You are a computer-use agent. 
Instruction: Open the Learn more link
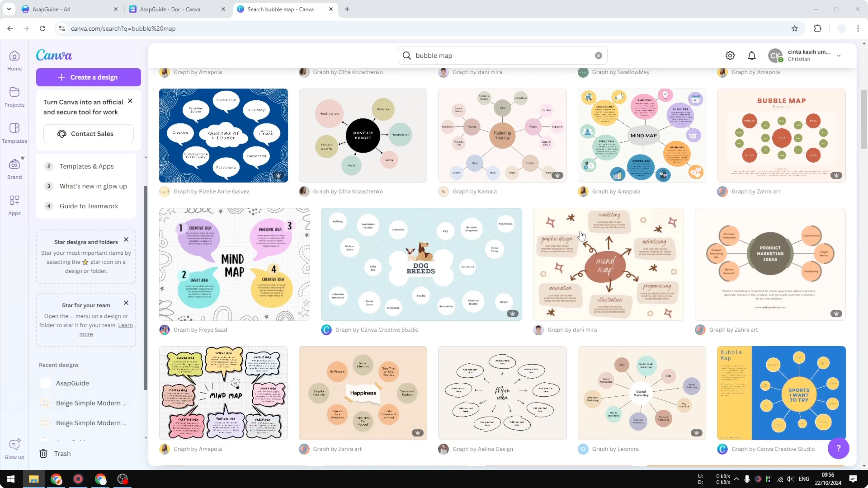[x=125, y=325]
